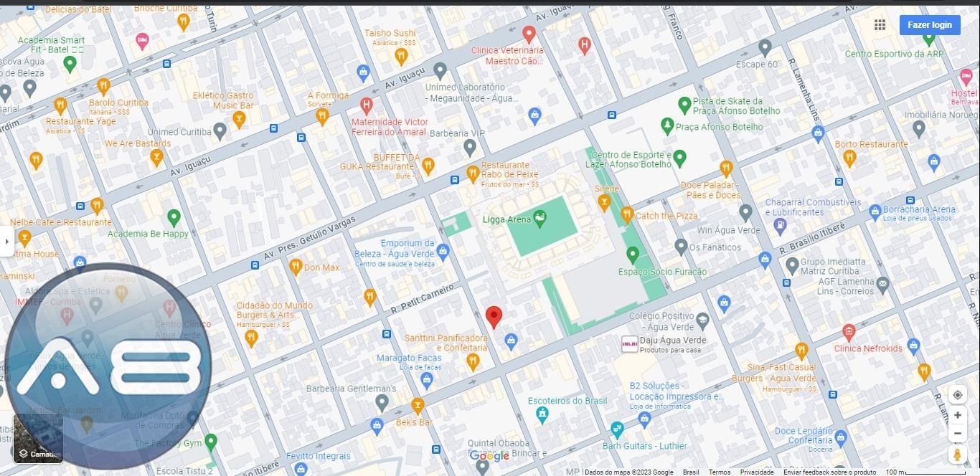The image size is (980, 476).
Task: Click the Sina Fast Casual Burgers pin
Action: tap(801, 351)
